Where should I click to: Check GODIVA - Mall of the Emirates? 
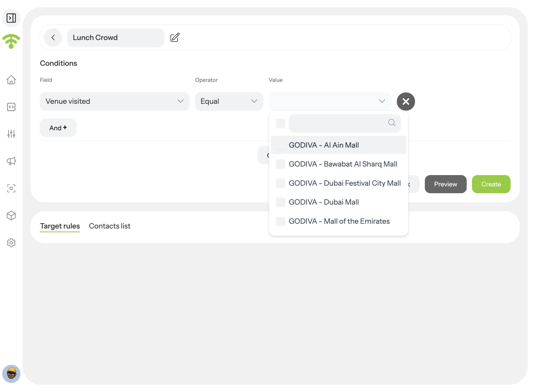point(281,221)
